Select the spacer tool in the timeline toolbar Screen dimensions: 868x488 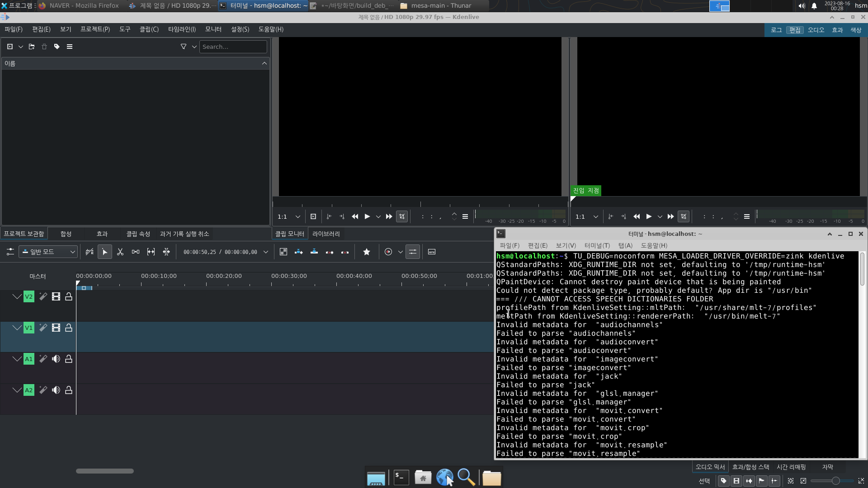[136, 252]
